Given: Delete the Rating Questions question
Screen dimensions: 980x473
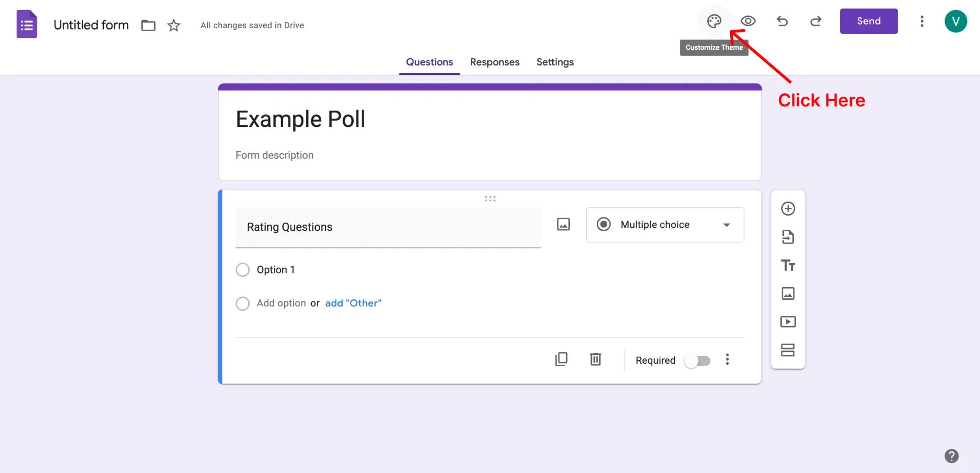Looking at the screenshot, I should (x=595, y=359).
